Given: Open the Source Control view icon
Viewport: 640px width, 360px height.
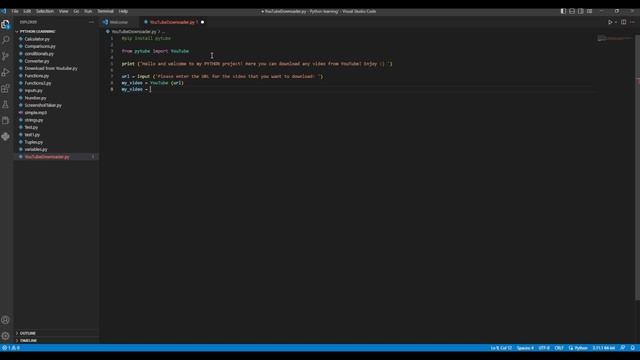Looking at the screenshot, I should pyautogui.click(x=5, y=56).
